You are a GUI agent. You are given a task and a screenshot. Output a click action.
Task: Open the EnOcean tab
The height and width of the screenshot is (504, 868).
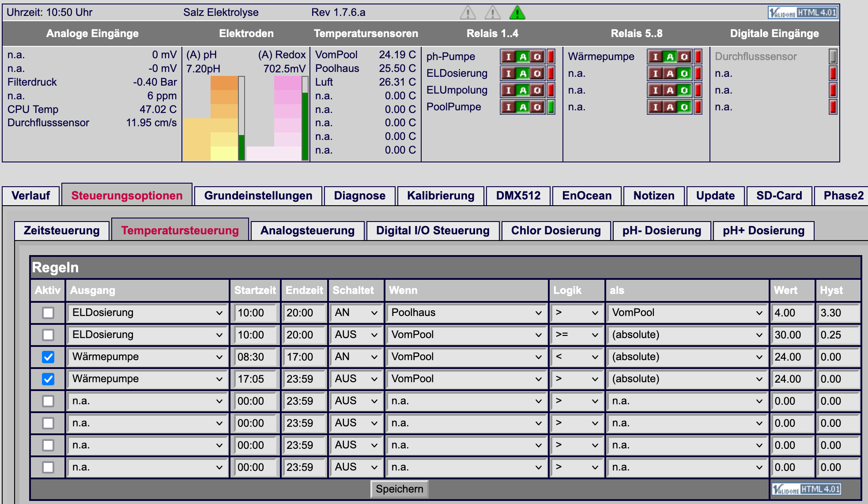point(587,196)
